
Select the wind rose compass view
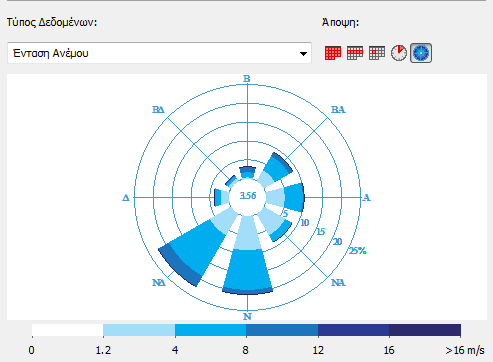pos(421,53)
